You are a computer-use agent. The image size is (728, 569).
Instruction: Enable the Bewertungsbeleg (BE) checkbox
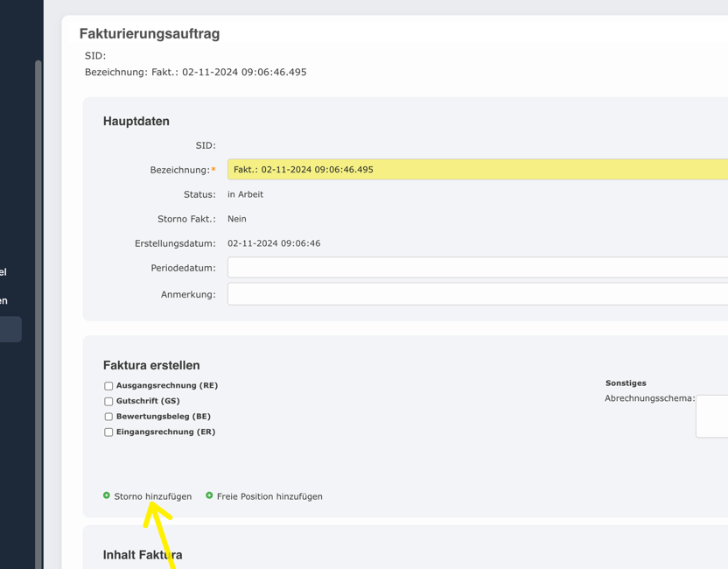point(108,416)
